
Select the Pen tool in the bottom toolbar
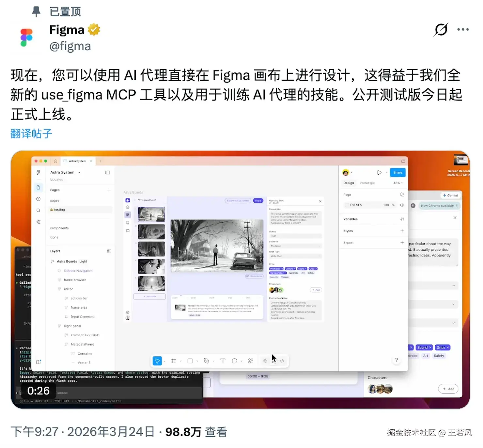(x=206, y=361)
